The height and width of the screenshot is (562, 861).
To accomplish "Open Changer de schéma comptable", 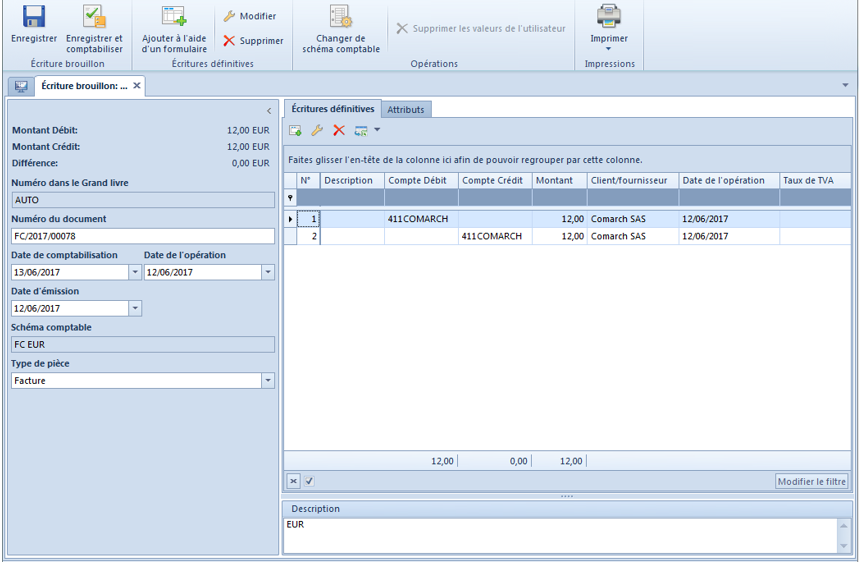I will 340,29.
